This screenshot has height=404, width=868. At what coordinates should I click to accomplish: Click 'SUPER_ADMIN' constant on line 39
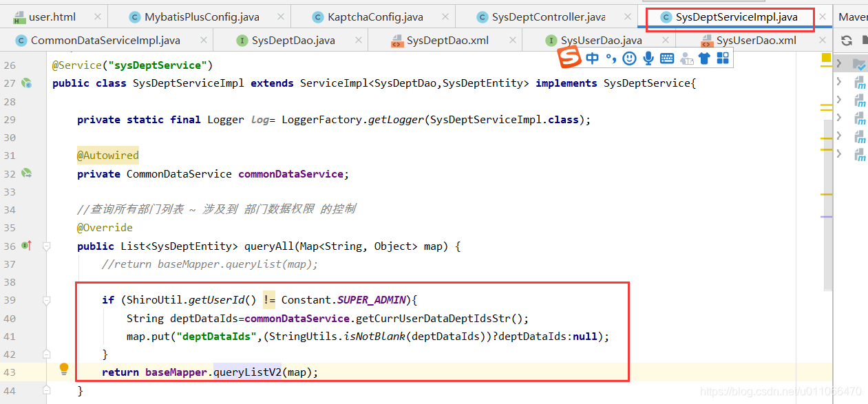(372, 300)
